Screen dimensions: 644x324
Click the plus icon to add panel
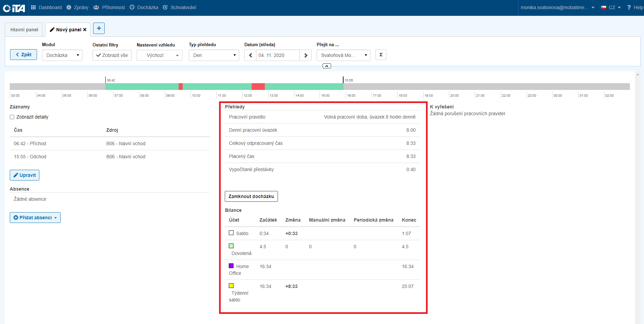(x=99, y=29)
